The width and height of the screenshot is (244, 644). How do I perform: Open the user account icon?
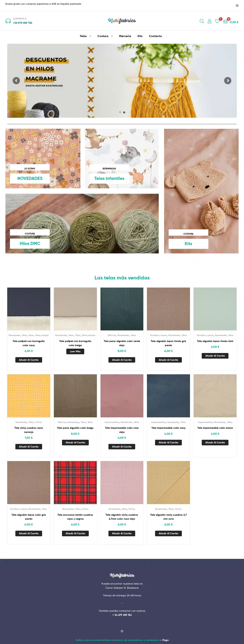(209, 21)
